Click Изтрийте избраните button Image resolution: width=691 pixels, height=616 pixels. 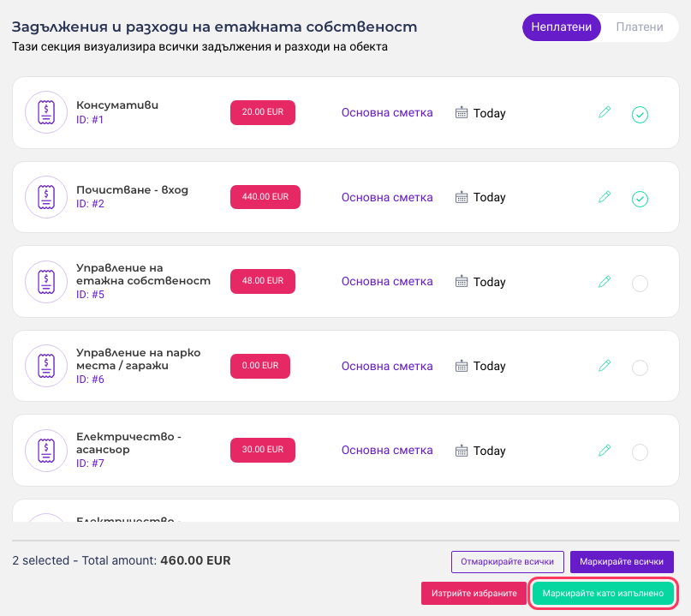pos(474,594)
